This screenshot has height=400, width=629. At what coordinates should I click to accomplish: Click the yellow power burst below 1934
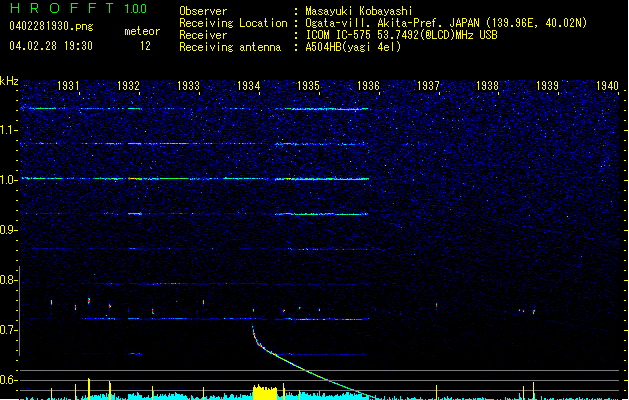[x=265, y=390]
